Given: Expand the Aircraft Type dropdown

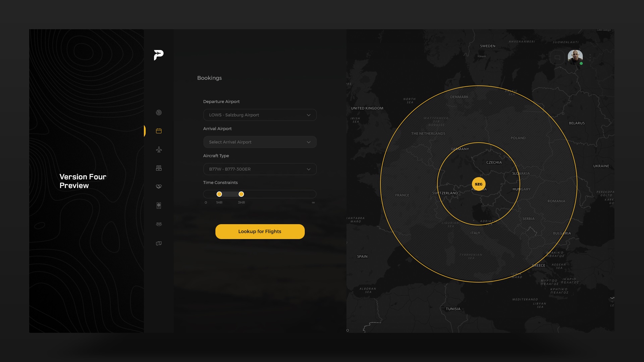Looking at the screenshot, I should pos(260,169).
